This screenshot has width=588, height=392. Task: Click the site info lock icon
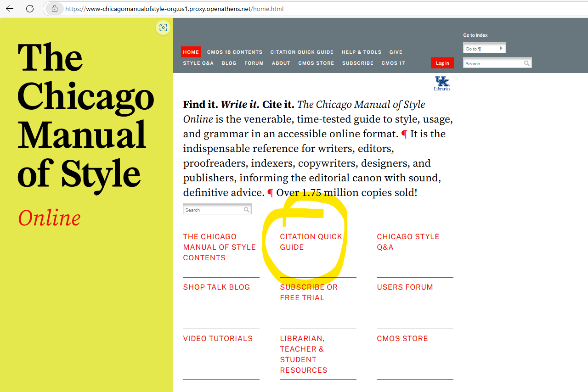coord(54,9)
